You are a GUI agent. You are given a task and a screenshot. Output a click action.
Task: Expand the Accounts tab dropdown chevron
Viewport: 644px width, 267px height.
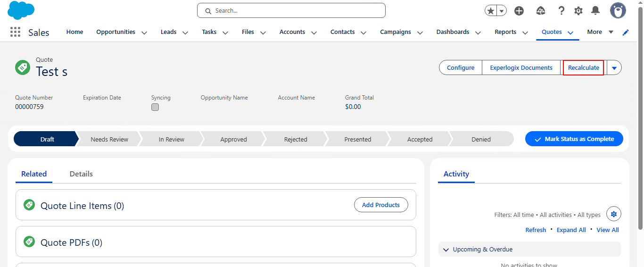click(314, 33)
